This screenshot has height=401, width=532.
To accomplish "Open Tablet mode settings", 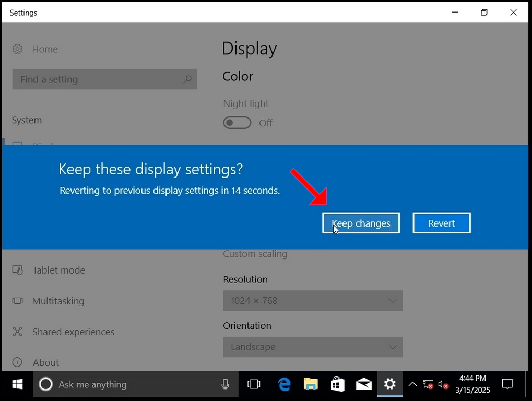I will pos(58,270).
